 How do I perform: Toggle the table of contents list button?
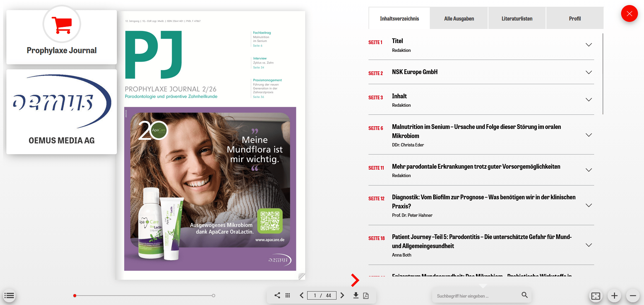[x=9, y=296]
